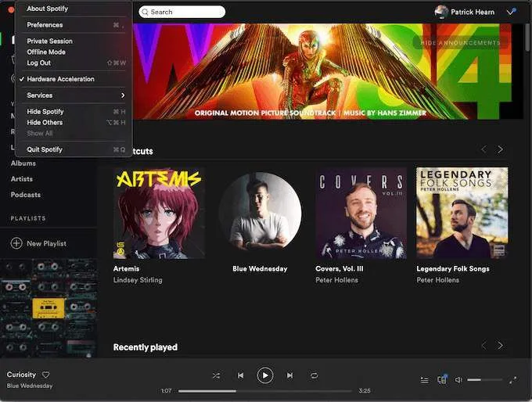Click the Legendary Folk Songs title text
Screen dimensions: 532x402
[x=453, y=269]
